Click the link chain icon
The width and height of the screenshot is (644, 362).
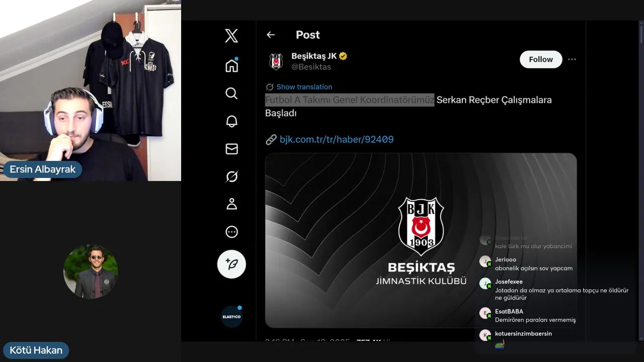coord(271,139)
